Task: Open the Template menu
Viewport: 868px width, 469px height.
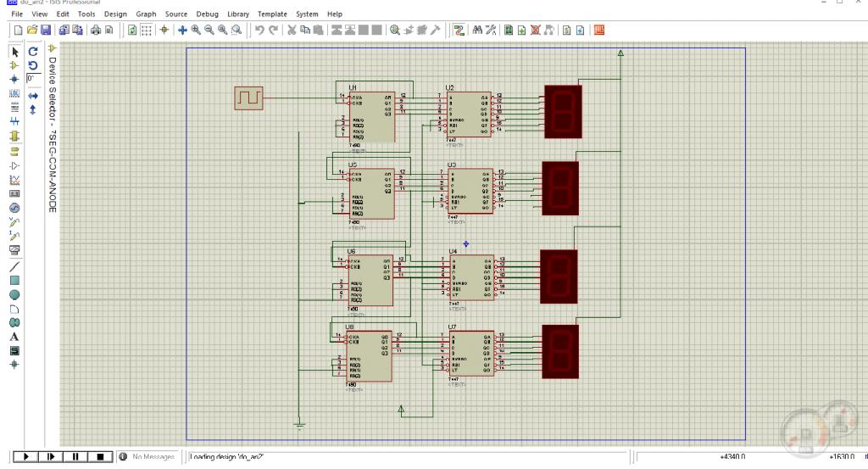Action: coord(272,14)
